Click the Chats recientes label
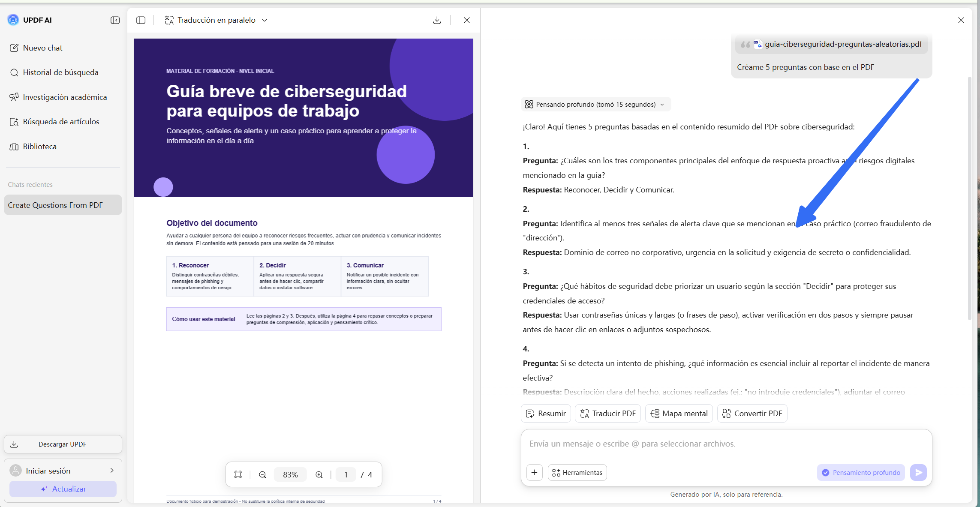This screenshot has width=980, height=507. (30, 185)
